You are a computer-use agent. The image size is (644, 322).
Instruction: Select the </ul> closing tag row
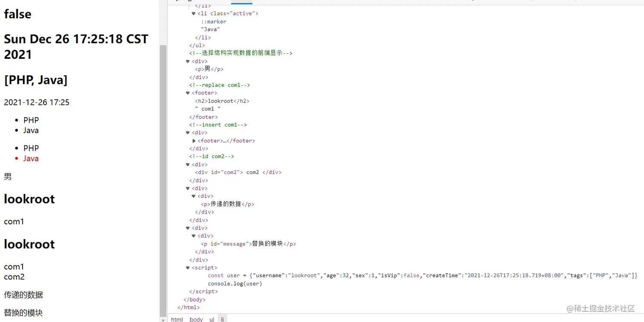pos(197,45)
